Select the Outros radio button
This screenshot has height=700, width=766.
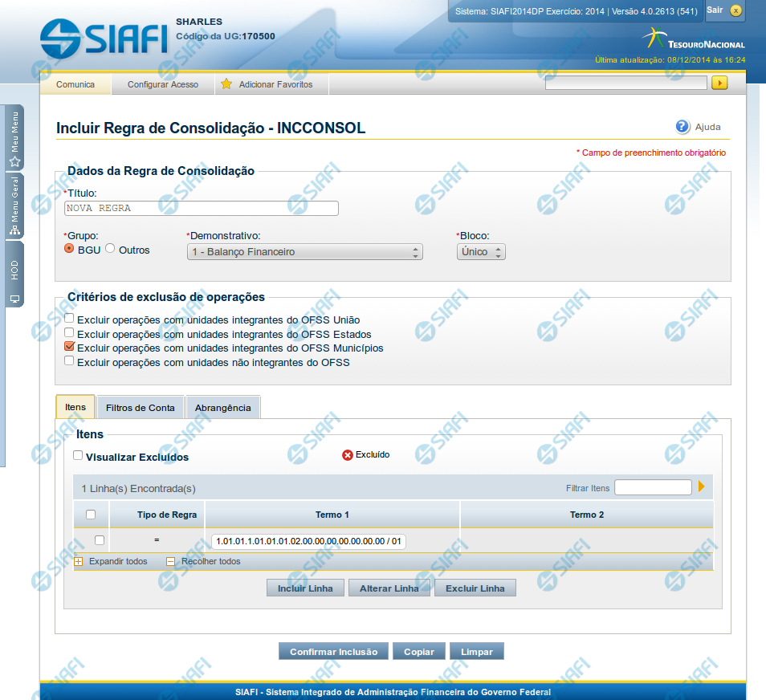click(x=111, y=249)
